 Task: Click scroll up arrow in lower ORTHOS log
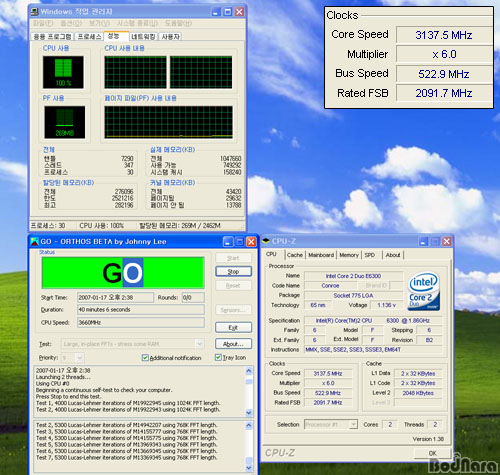tap(249, 425)
